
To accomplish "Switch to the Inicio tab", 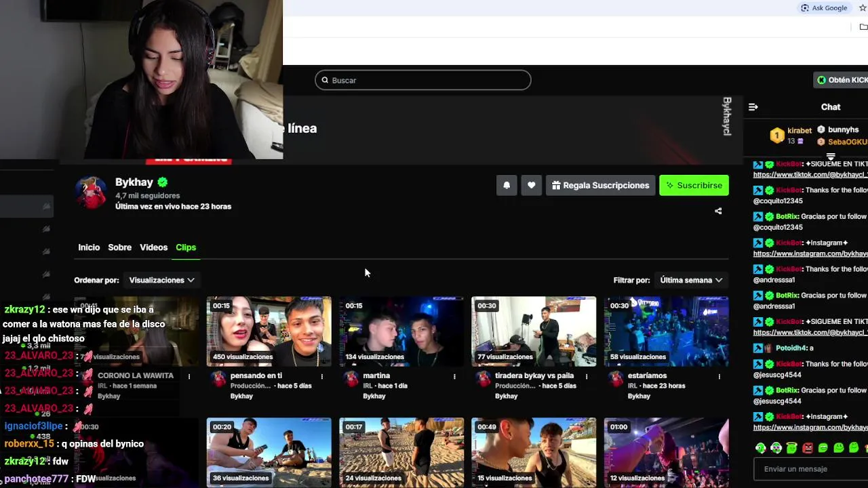I will click(89, 247).
